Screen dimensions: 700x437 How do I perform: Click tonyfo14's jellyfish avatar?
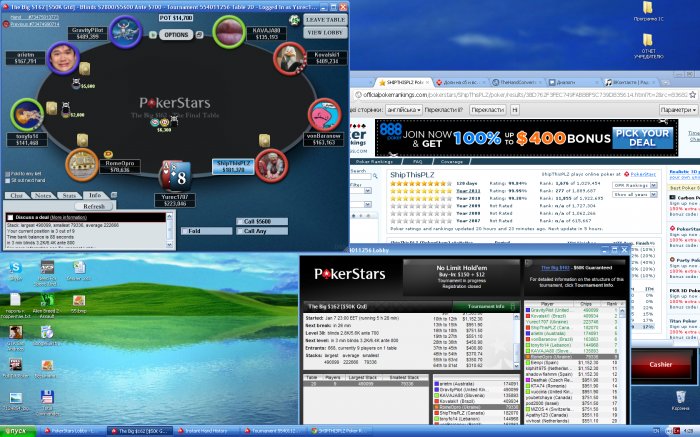(27, 115)
